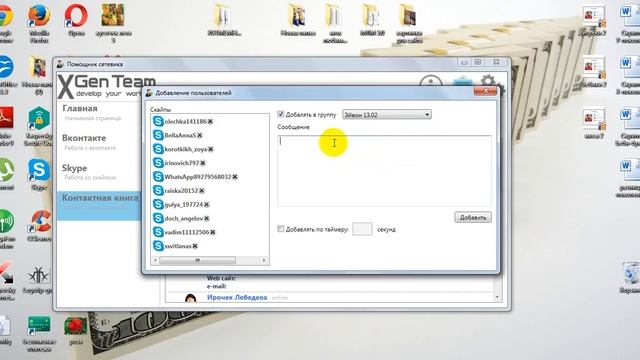Click the Skype list scroll-right arrow
The height and width of the screenshot is (360, 640).
point(264,260)
